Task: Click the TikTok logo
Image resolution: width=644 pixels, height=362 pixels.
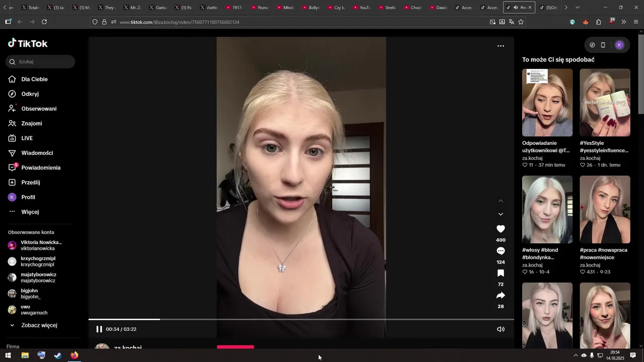Action: pyautogui.click(x=28, y=44)
